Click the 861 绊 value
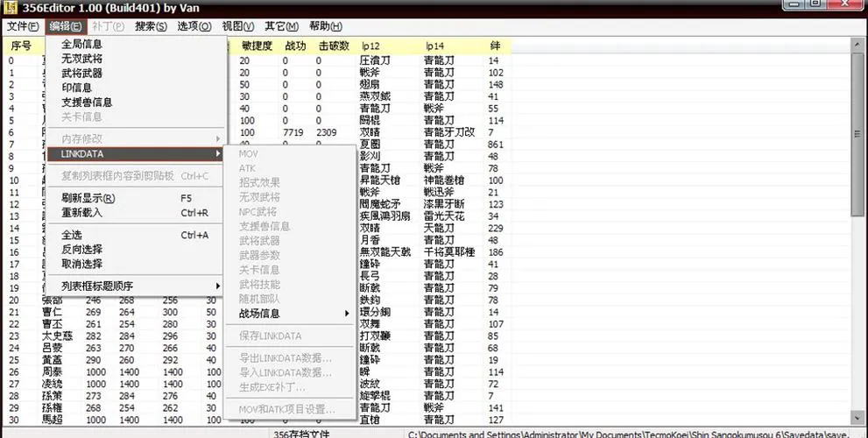 point(496,145)
